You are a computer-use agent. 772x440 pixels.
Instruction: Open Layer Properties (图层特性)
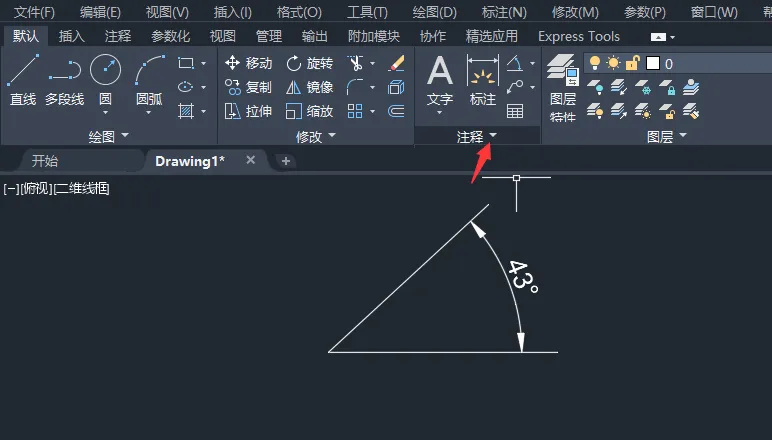563,88
